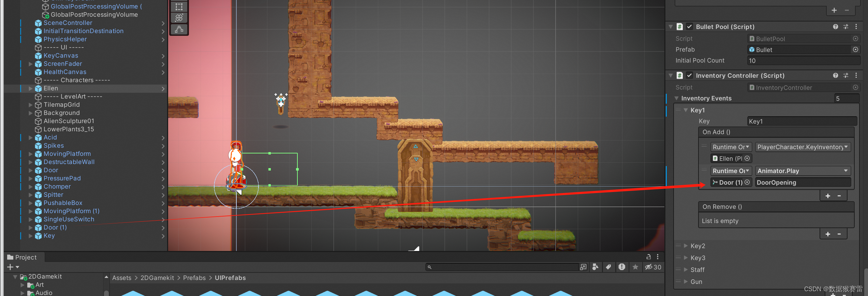Open help for the Inventory Controller script
This screenshot has width=868, height=296.
tap(835, 75)
